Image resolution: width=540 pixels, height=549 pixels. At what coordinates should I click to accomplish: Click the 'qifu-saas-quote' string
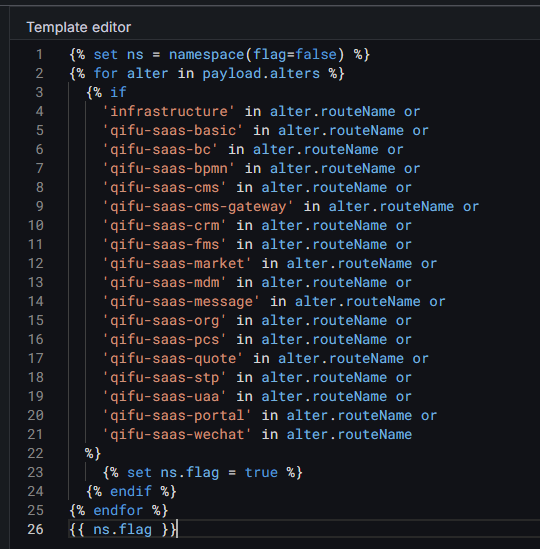coord(173,359)
